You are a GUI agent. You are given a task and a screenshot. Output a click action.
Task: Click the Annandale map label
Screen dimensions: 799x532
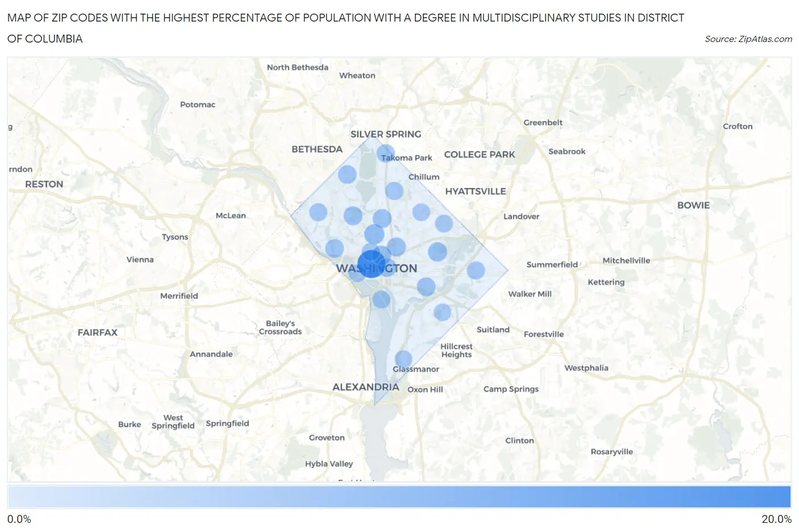[211, 354]
